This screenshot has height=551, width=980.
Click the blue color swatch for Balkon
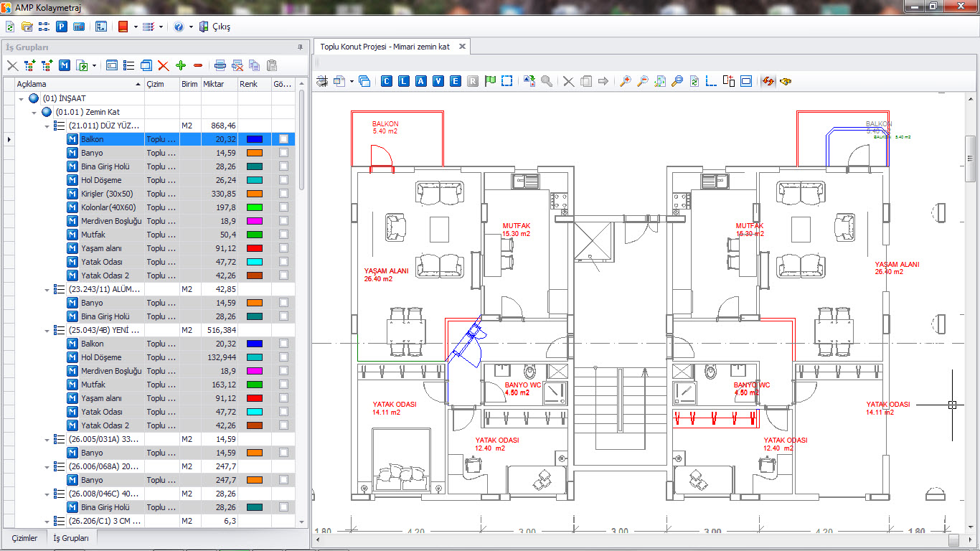click(x=254, y=138)
